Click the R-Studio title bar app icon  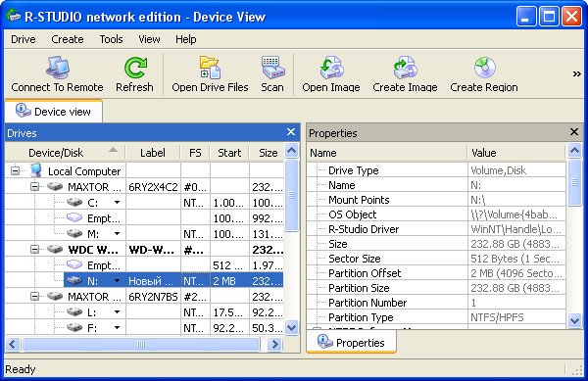(14, 16)
